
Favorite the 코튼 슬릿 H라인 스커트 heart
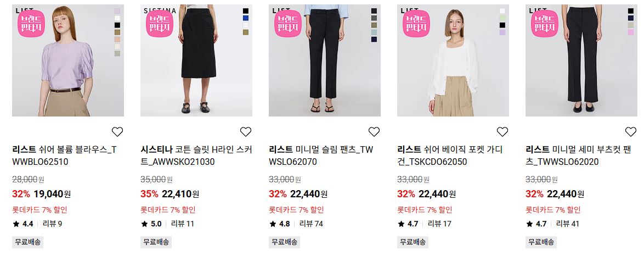pos(246,131)
